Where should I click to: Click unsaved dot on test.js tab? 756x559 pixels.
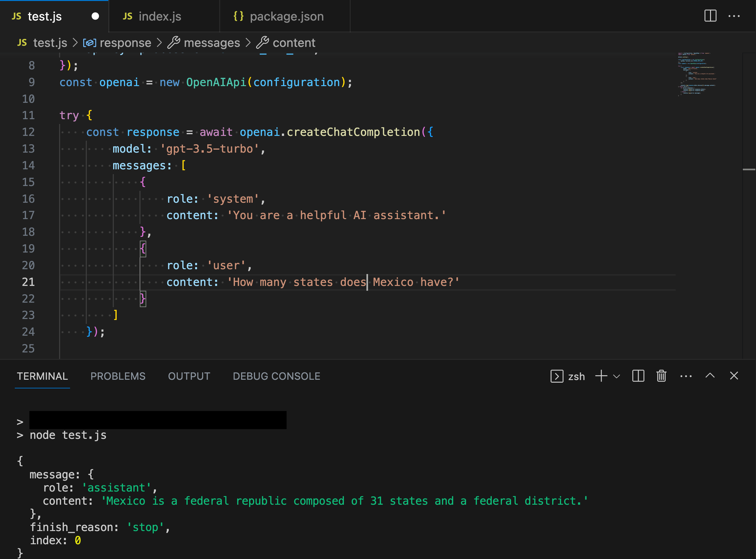(x=95, y=16)
